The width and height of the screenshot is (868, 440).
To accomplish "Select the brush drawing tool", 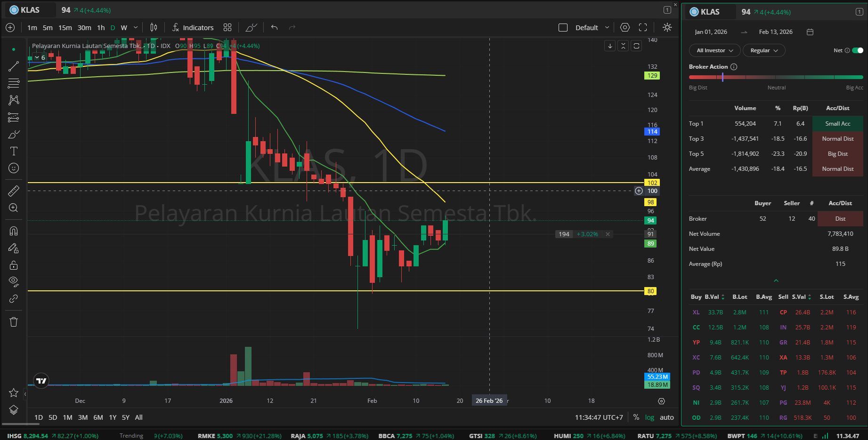I will pyautogui.click(x=14, y=134).
